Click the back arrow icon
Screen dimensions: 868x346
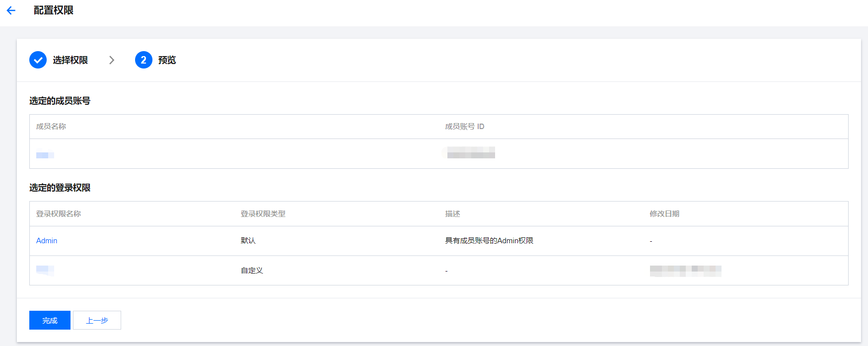[11, 10]
